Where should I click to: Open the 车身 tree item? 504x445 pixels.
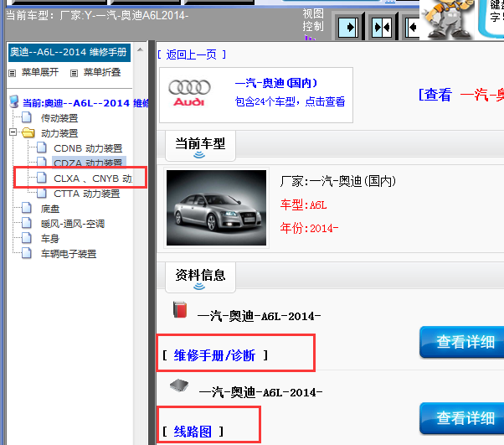50,239
